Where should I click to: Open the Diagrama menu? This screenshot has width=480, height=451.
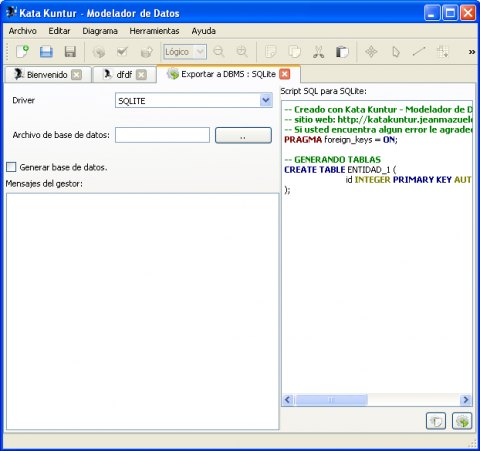pos(100,31)
